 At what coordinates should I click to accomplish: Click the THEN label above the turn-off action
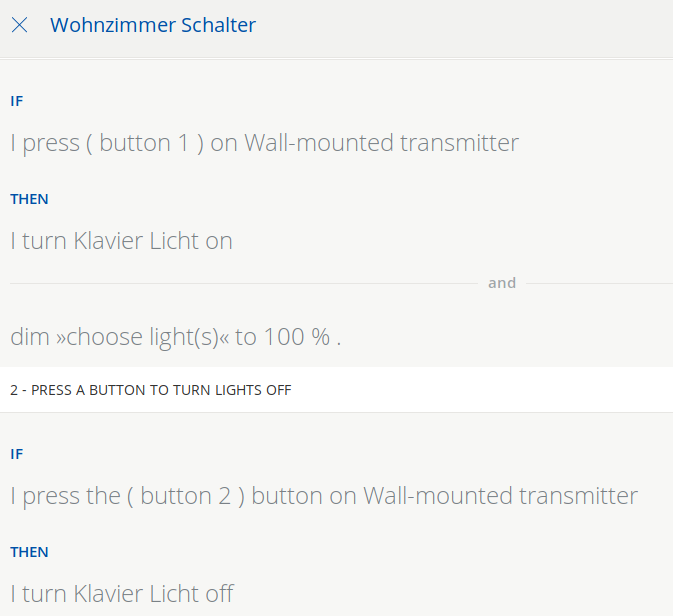(x=29, y=552)
